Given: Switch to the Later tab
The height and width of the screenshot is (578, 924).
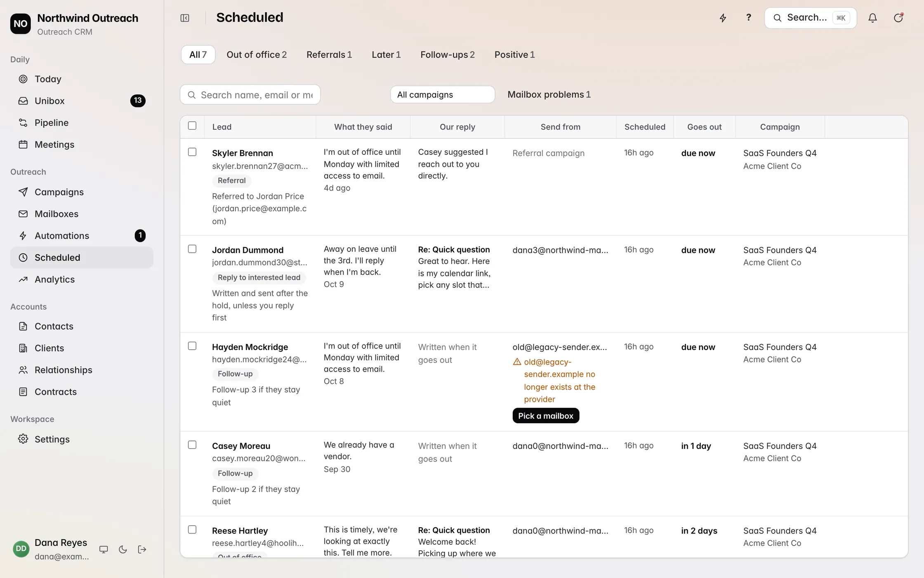Looking at the screenshot, I should tap(386, 54).
